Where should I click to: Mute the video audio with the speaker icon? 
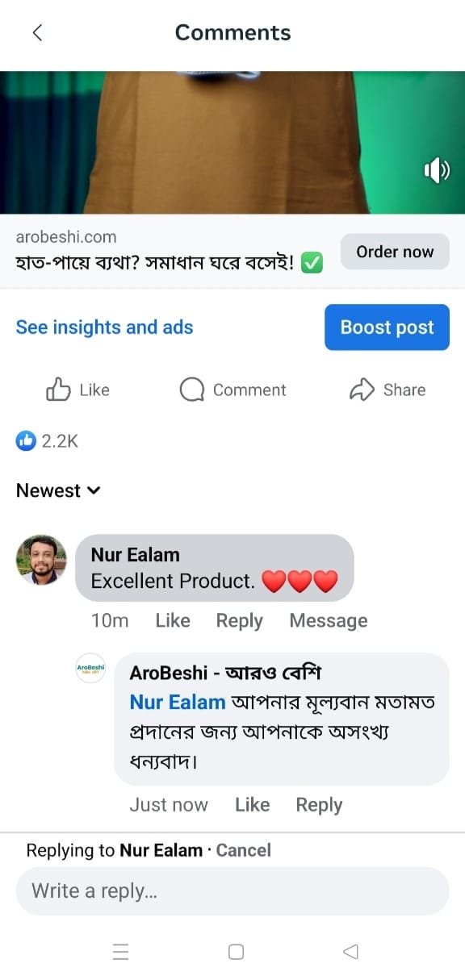436,169
